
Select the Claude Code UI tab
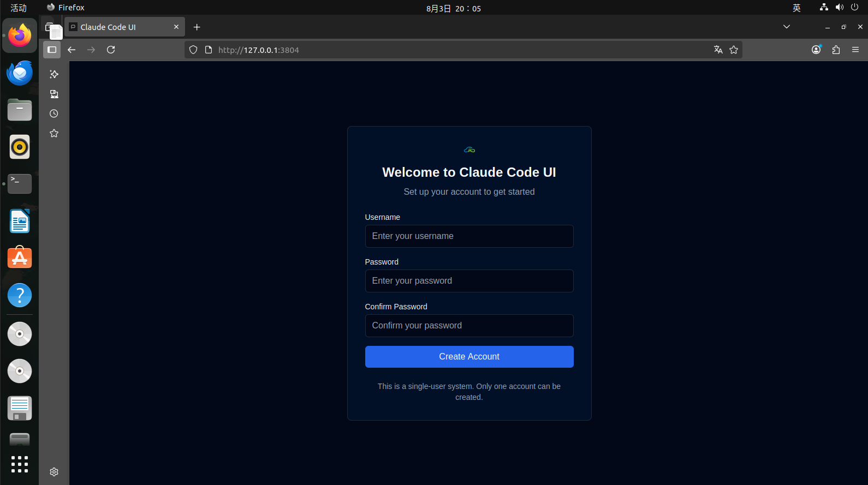click(x=124, y=27)
